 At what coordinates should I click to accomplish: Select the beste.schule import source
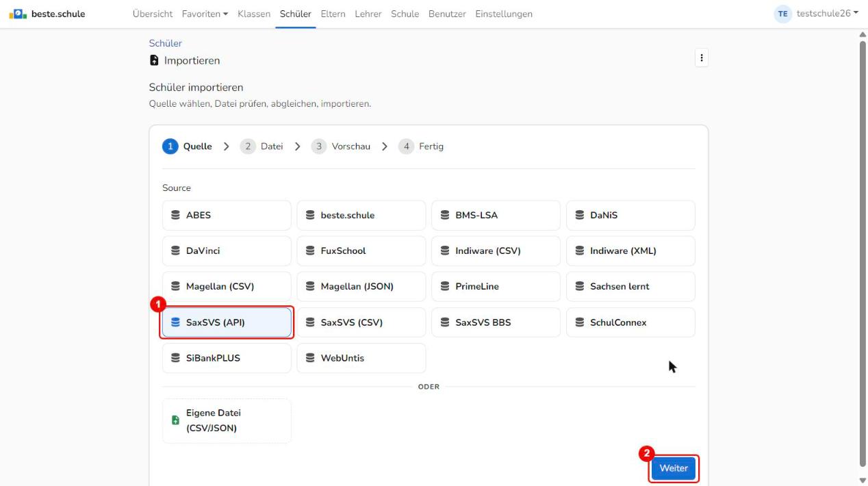(361, 215)
